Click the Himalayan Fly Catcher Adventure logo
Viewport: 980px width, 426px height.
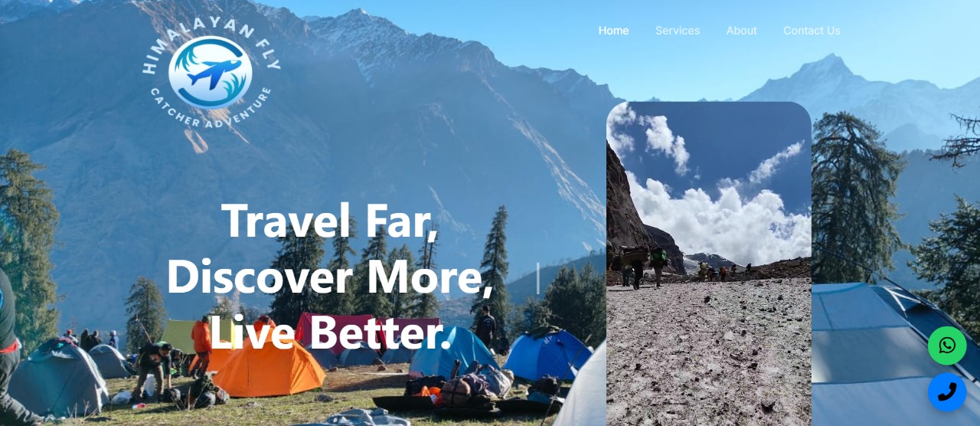click(x=211, y=73)
